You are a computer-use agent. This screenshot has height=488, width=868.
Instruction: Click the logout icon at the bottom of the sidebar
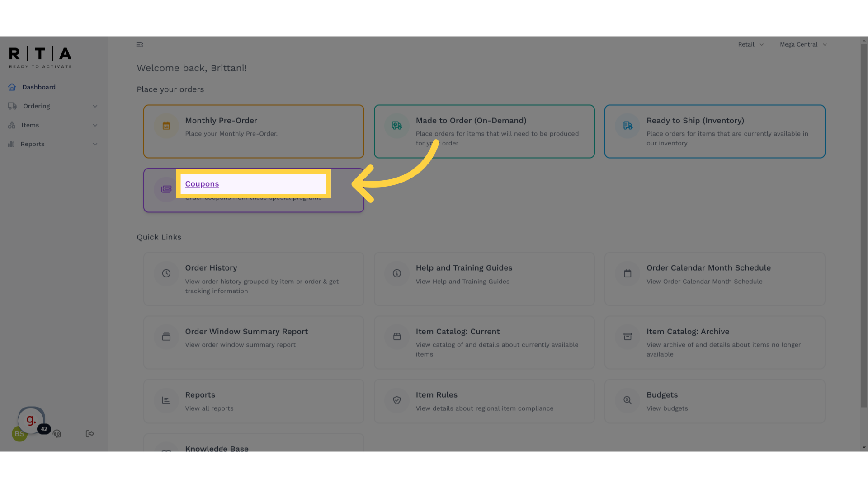90,434
